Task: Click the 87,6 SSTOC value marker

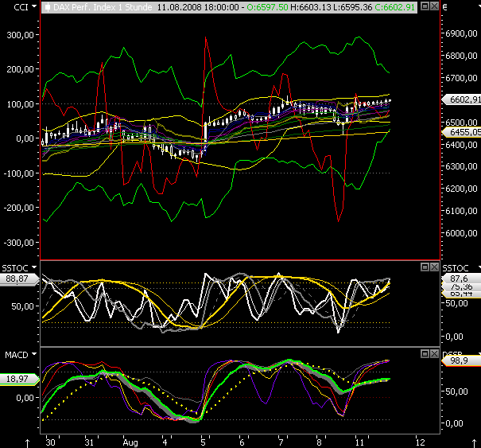Action: [x=461, y=279]
